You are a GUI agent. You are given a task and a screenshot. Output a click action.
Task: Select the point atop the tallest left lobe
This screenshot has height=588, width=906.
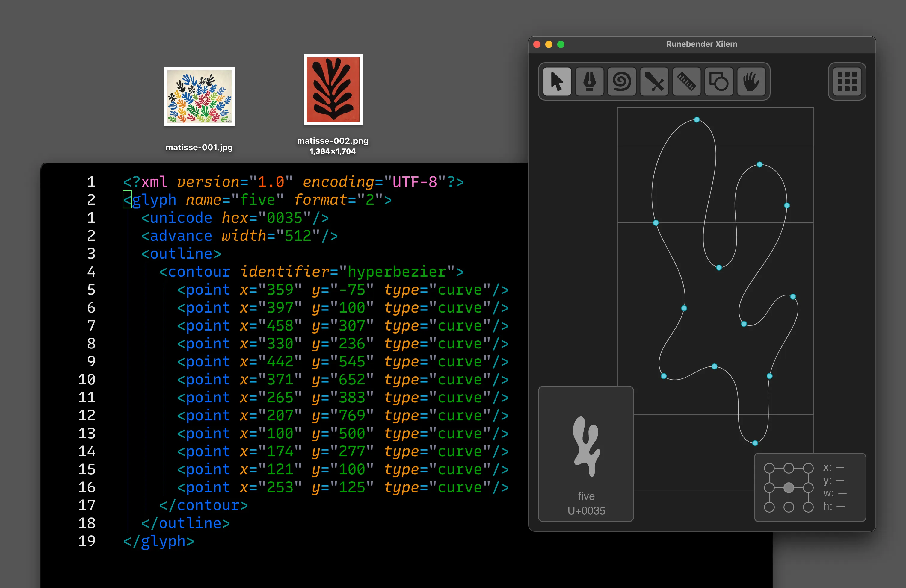697,120
